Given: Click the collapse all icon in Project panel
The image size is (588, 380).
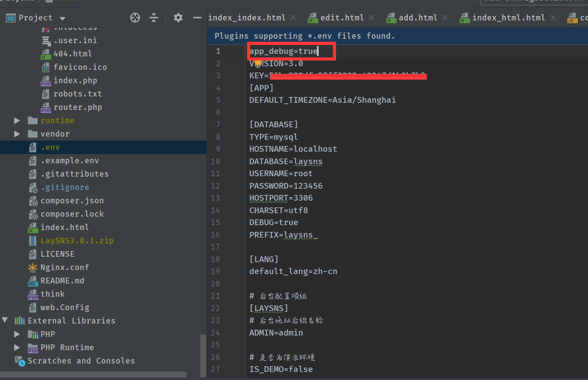Looking at the screenshot, I should point(154,18).
